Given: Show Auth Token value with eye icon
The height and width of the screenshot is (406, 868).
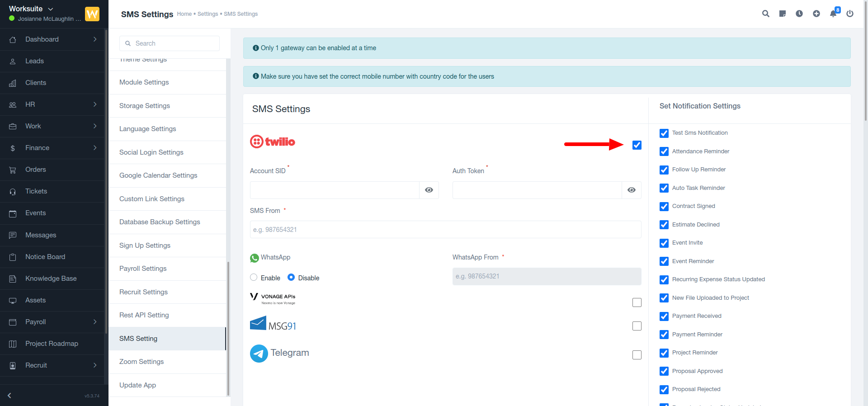Looking at the screenshot, I should 632,190.
